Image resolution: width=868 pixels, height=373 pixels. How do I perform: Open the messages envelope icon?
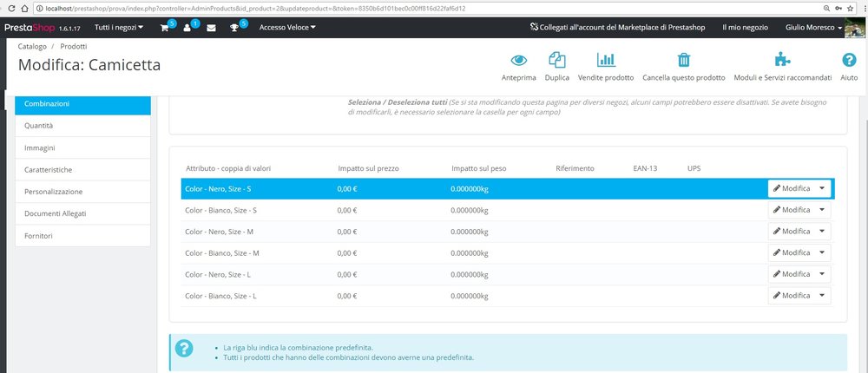pyautogui.click(x=211, y=28)
